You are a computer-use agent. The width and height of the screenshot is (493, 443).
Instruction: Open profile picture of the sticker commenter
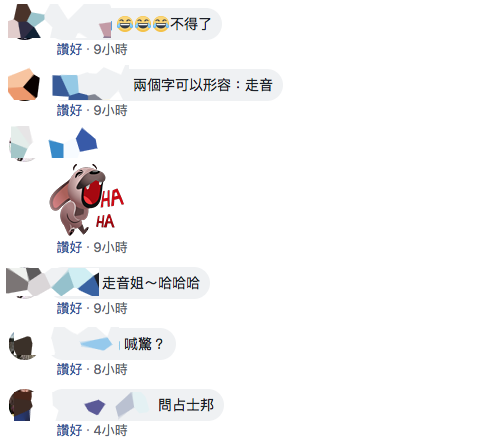coord(22,144)
